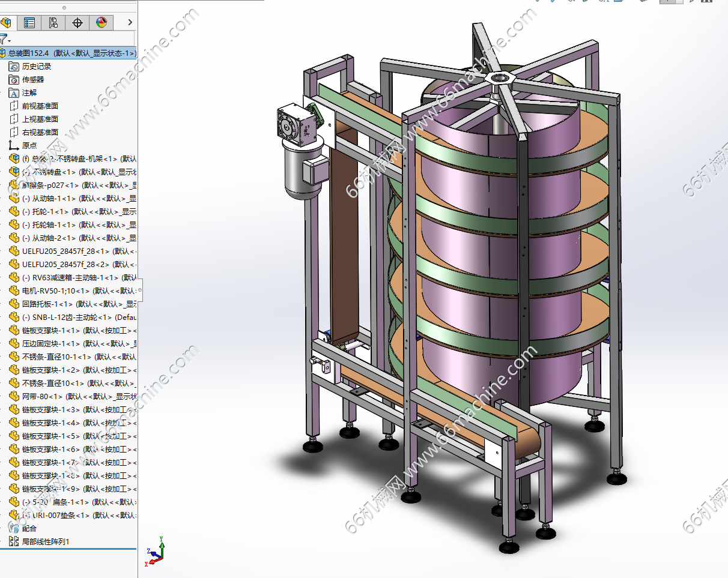This screenshot has height=578, width=728.
Task: Open the ConfigurationManager tab icon
Action: (x=53, y=23)
